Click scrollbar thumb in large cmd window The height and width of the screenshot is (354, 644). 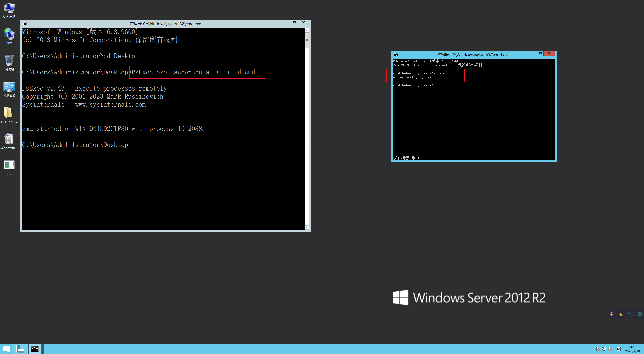point(307,41)
